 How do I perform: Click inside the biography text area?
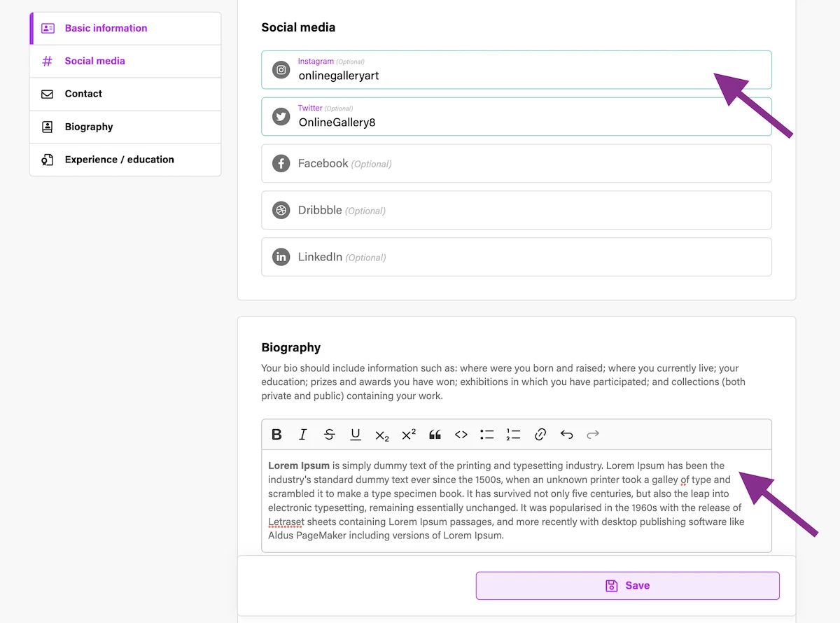(x=517, y=501)
